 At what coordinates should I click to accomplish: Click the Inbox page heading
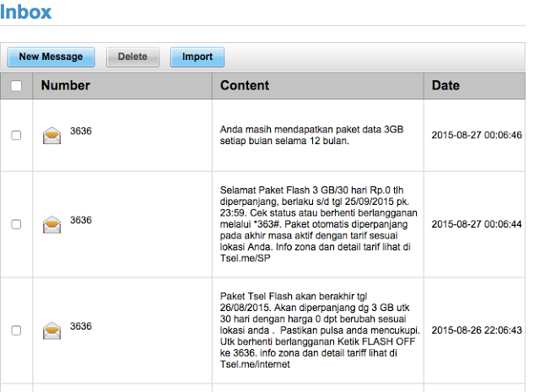click(26, 12)
